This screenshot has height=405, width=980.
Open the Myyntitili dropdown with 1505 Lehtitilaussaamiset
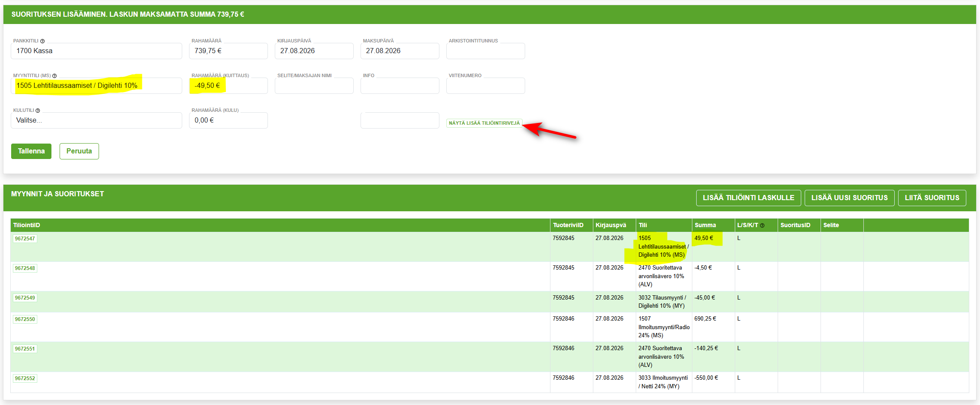96,86
